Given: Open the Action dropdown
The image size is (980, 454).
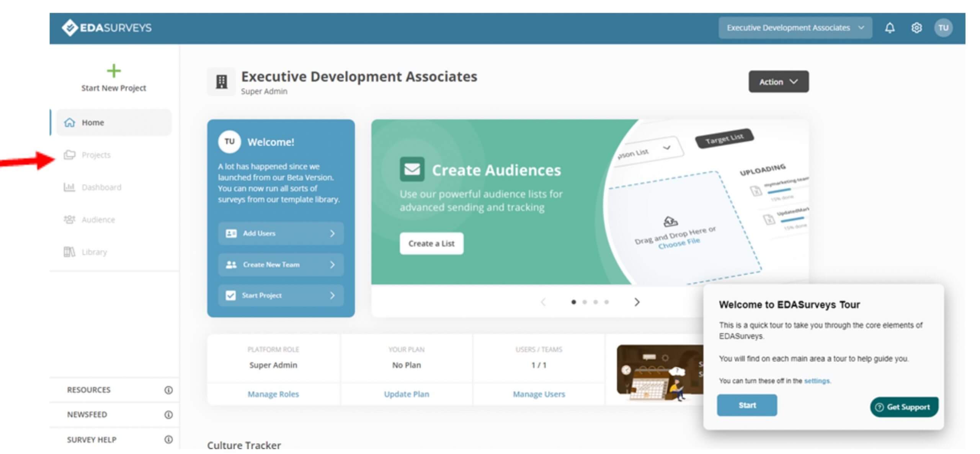Looking at the screenshot, I should pyautogui.click(x=779, y=81).
